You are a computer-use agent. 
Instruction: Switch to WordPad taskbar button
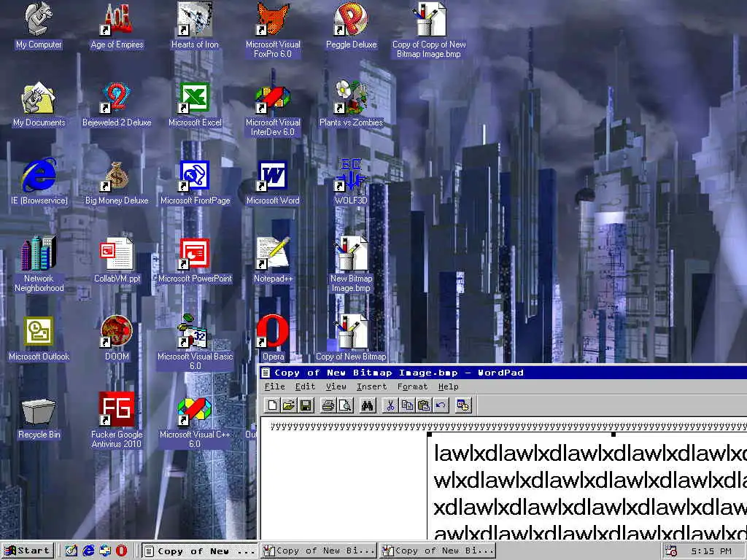pyautogui.click(x=200, y=551)
